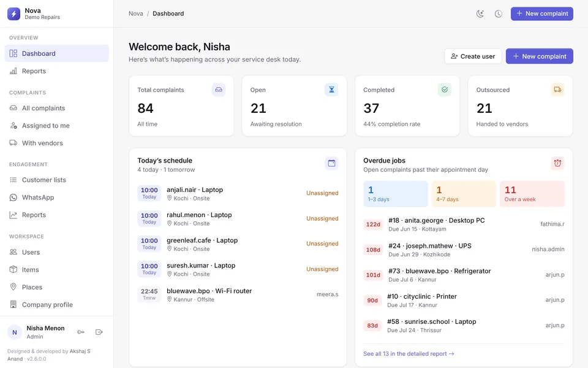The width and height of the screenshot is (588, 368).
Task: Click the box icon beside Items
Action: tap(13, 269)
